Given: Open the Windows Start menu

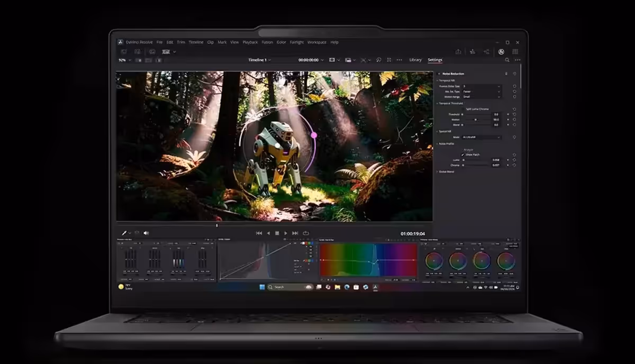Looking at the screenshot, I should pyautogui.click(x=262, y=287).
